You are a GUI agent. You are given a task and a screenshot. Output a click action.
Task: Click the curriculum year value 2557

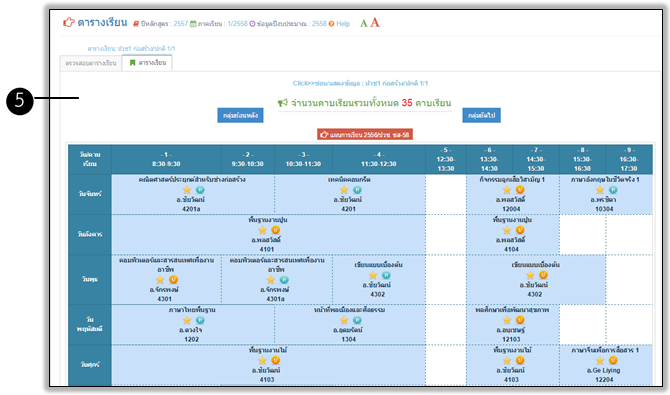point(181,24)
